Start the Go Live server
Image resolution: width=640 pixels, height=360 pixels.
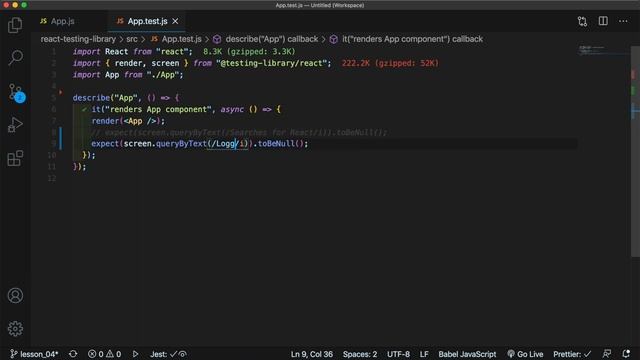tap(525, 354)
